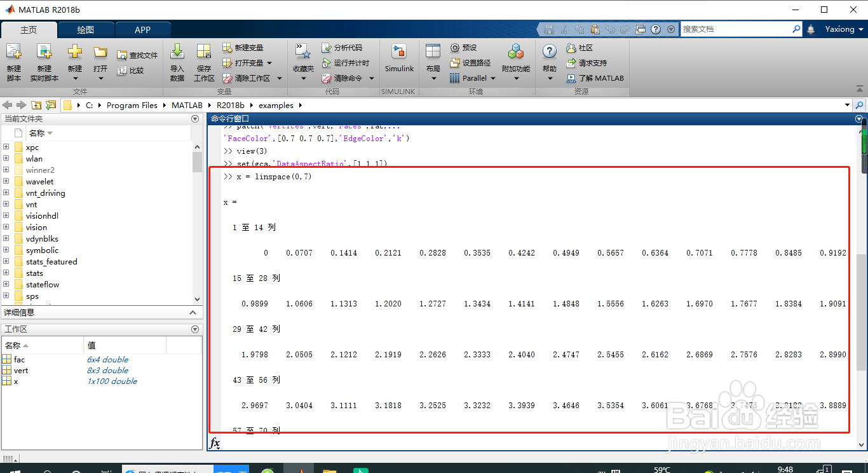868x473 pixels.
Task: Select the vnt_driving folder
Action: 45,193
